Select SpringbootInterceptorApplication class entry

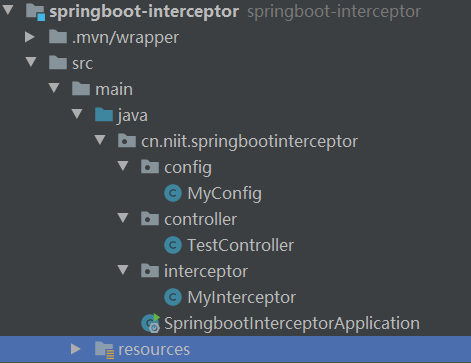click(x=292, y=324)
